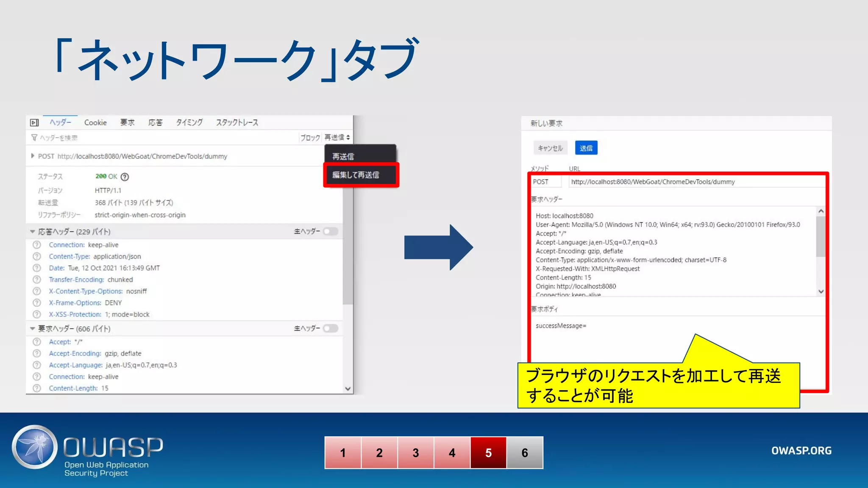Go to slide section 6

click(x=525, y=452)
